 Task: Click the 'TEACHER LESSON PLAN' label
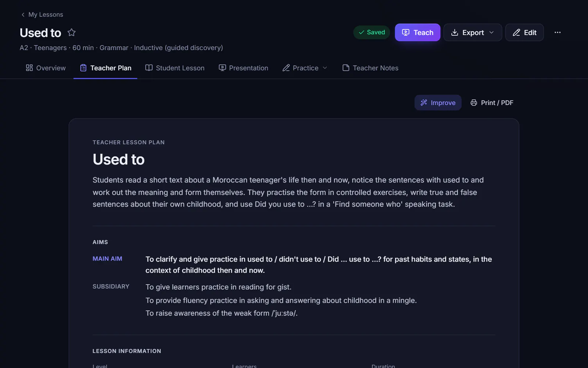[129, 142]
